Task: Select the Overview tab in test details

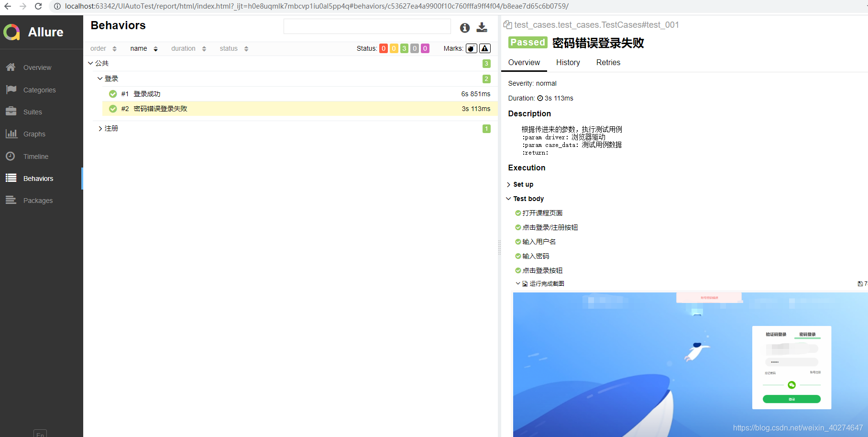Action: (524, 62)
